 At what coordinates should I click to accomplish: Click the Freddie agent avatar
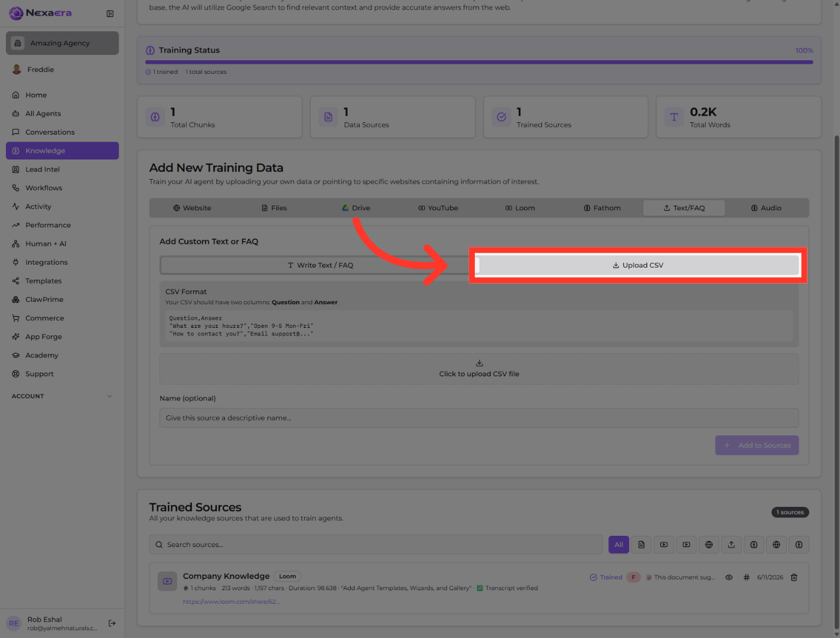click(17, 70)
